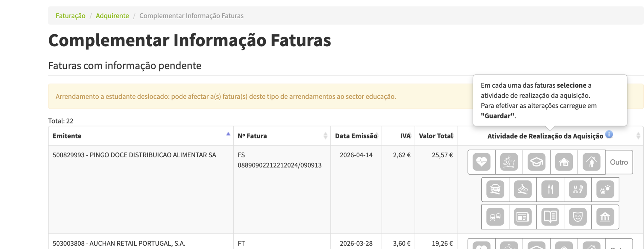644x249 pixels.
Task: Pick motorcycle repair icon for Pingo Doce invoice
Action: click(523, 189)
